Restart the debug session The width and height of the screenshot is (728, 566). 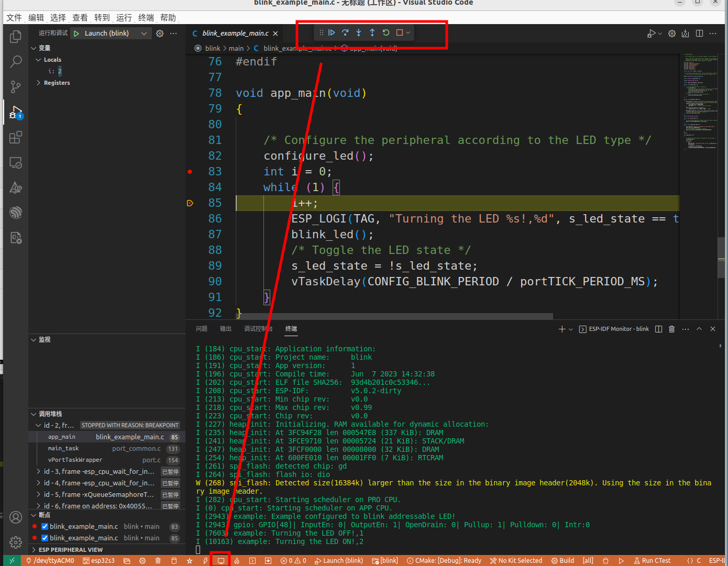coord(386,32)
